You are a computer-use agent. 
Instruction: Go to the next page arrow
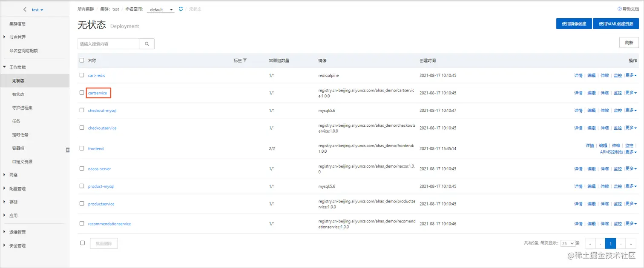621,244
